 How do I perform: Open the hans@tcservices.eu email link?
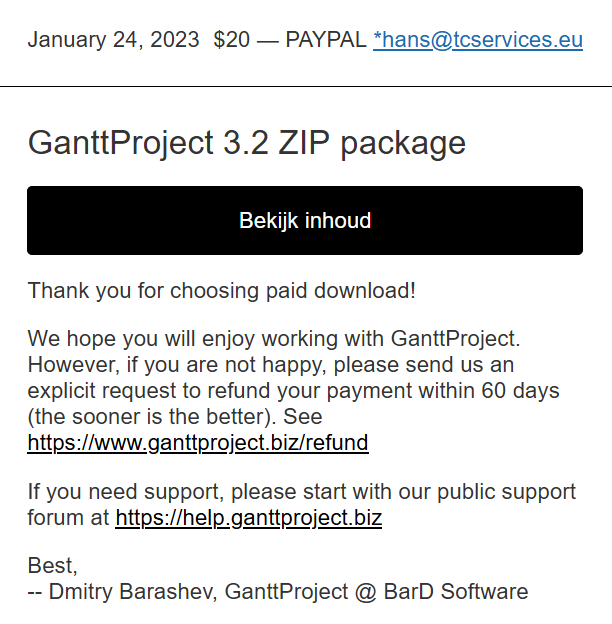(x=478, y=40)
